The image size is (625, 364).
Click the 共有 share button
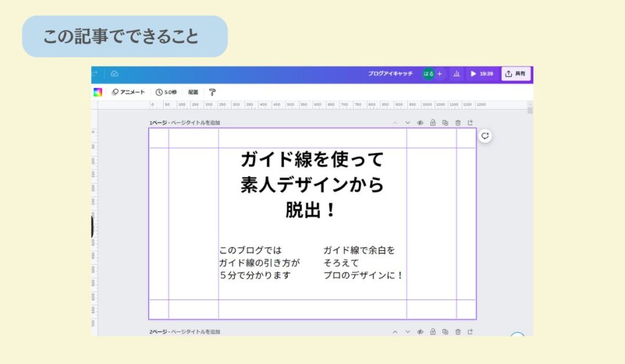pyautogui.click(x=516, y=74)
